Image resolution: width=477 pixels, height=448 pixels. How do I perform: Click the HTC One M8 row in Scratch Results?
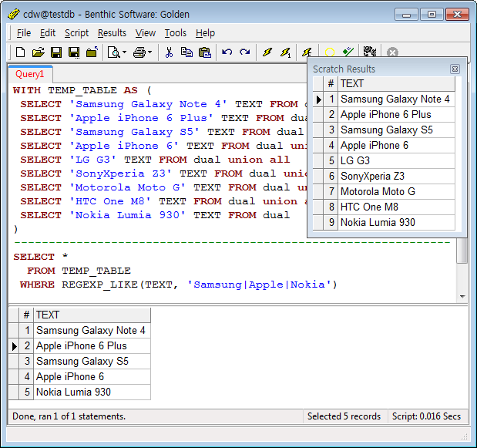pos(368,207)
